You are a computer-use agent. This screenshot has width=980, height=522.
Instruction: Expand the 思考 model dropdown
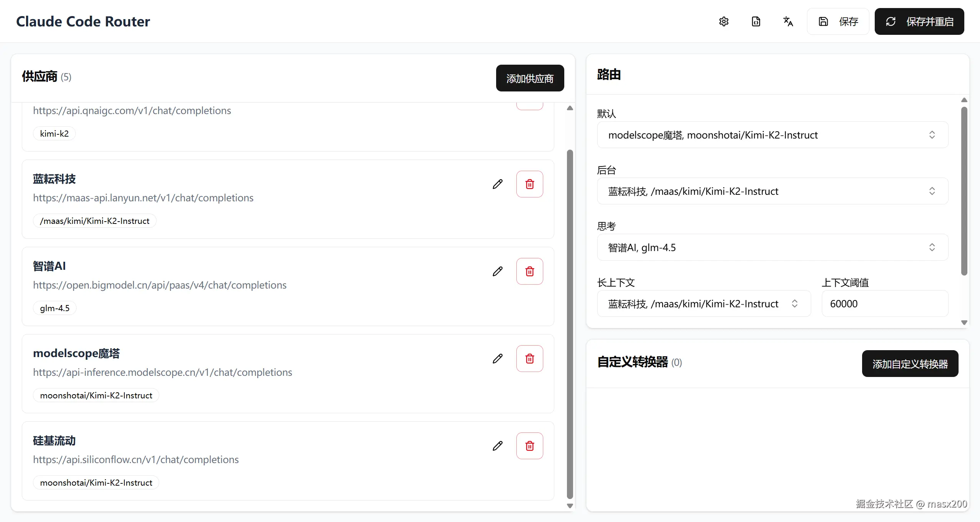pos(772,247)
